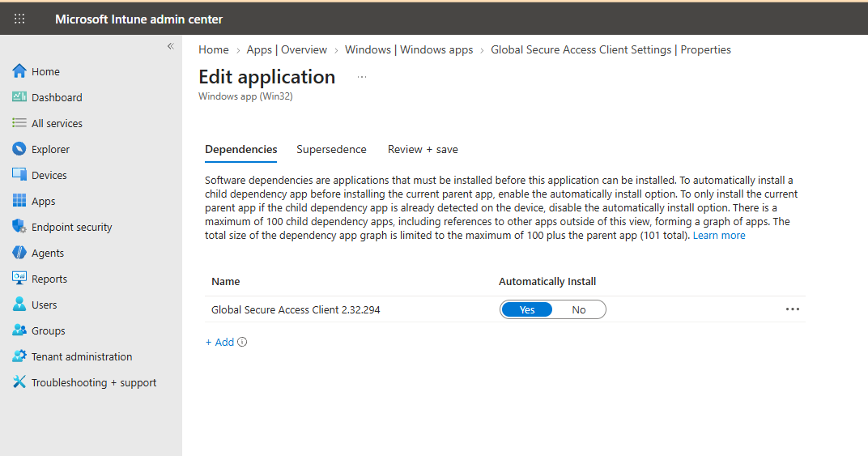Open Endpoint security label

71,227
